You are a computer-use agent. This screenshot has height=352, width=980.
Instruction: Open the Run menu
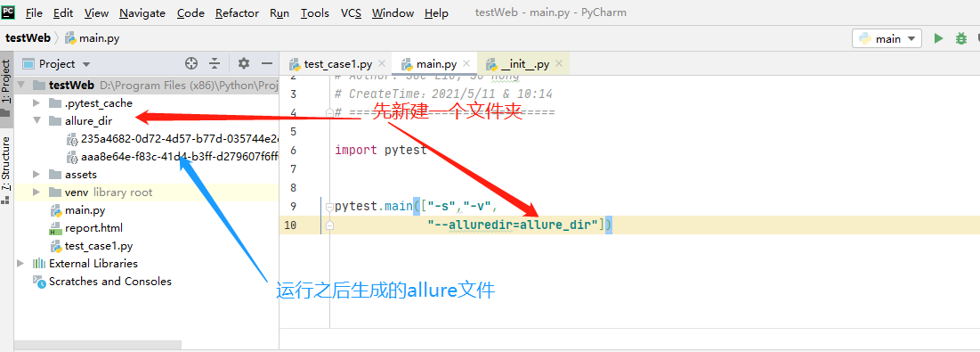point(279,12)
